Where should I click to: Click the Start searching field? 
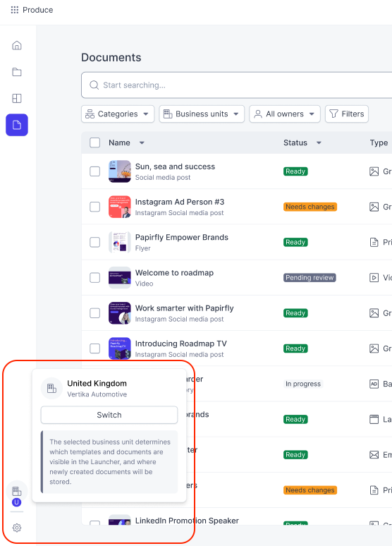[237, 85]
